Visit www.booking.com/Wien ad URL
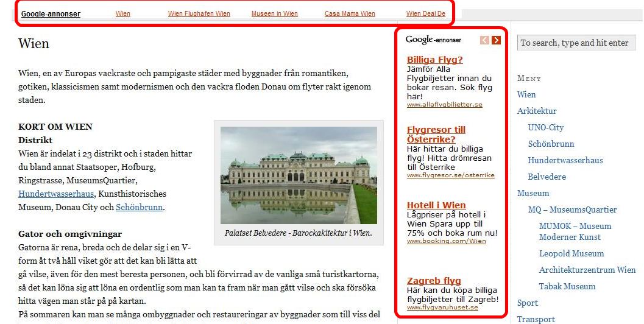The height and width of the screenshot is (324, 644). click(x=447, y=241)
